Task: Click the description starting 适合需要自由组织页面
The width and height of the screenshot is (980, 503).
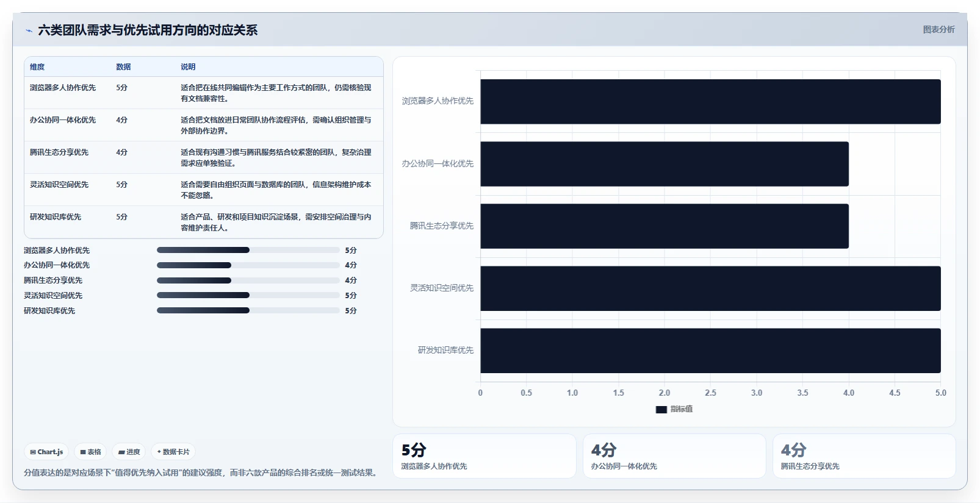Action: click(276, 190)
